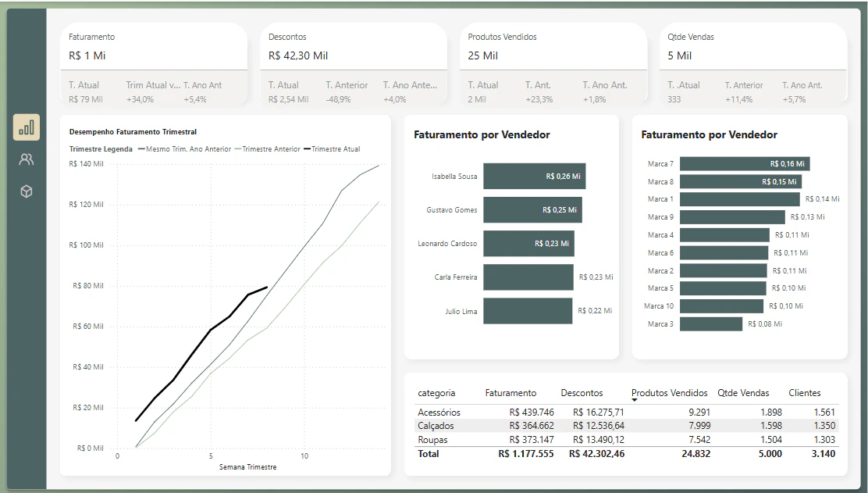
Task: Select the Leonardo Cardoso revenue bar
Action: [528, 244]
